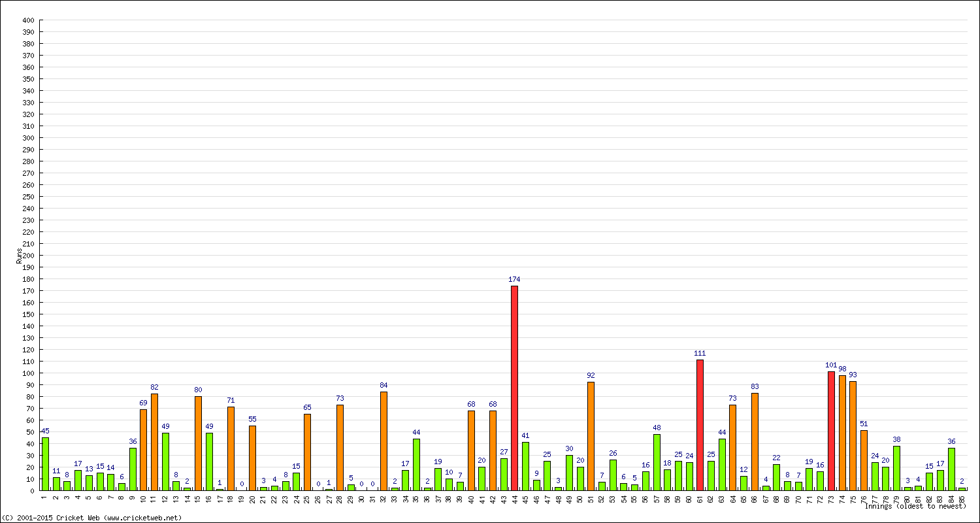Click the y-axis label 150
This screenshot has height=523, width=980.
tap(28, 314)
